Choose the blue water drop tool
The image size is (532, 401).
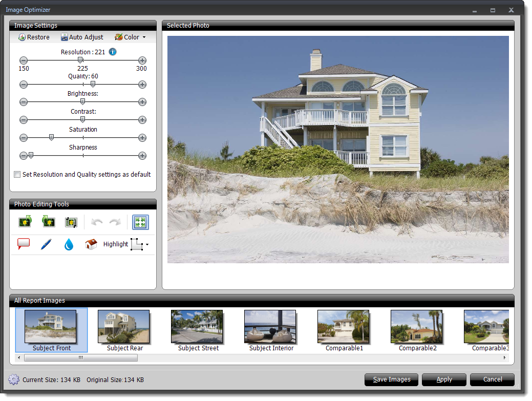[x=69, y=244]
